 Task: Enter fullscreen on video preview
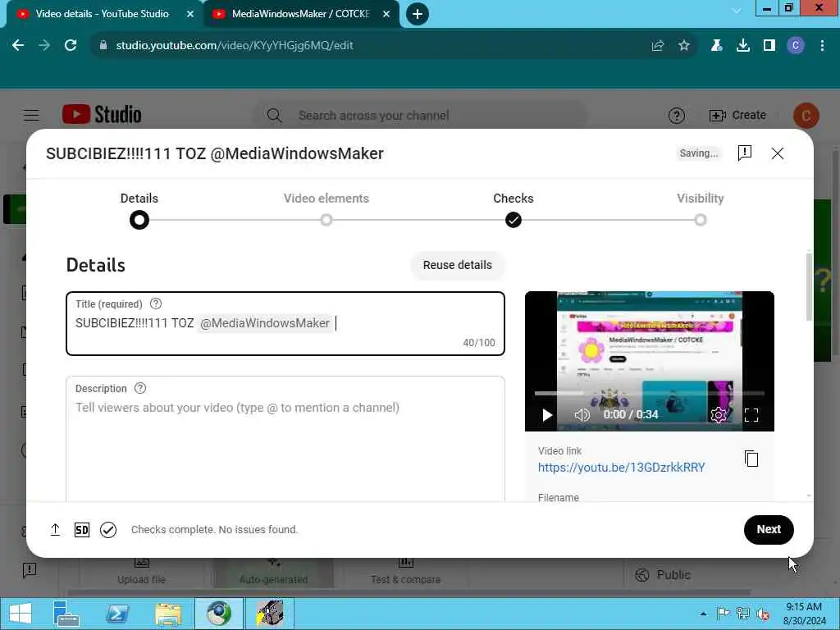751,415
